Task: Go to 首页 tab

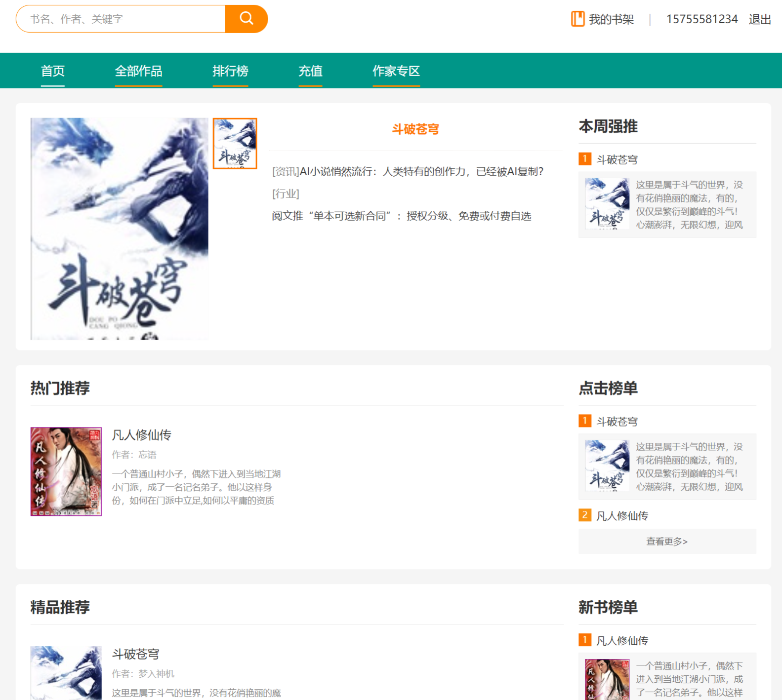Action: [x=53, y=71]
